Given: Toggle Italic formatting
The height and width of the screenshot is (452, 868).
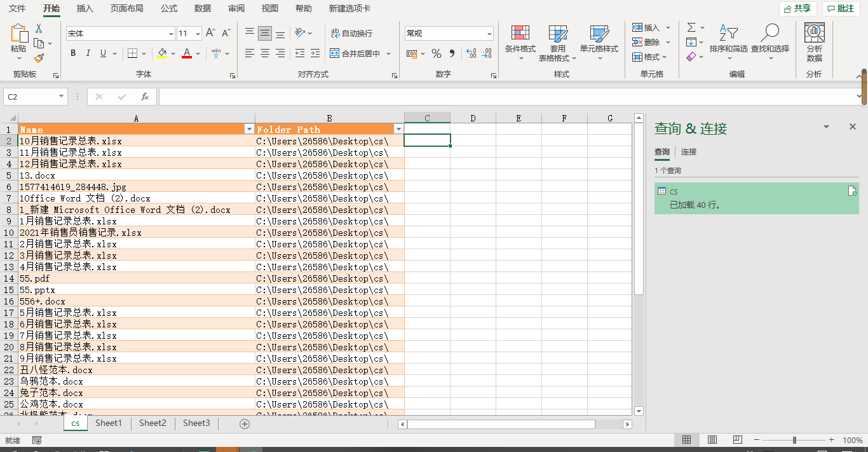Looking at the screenshot, I should pyautogui.click(x=88, y=53).
